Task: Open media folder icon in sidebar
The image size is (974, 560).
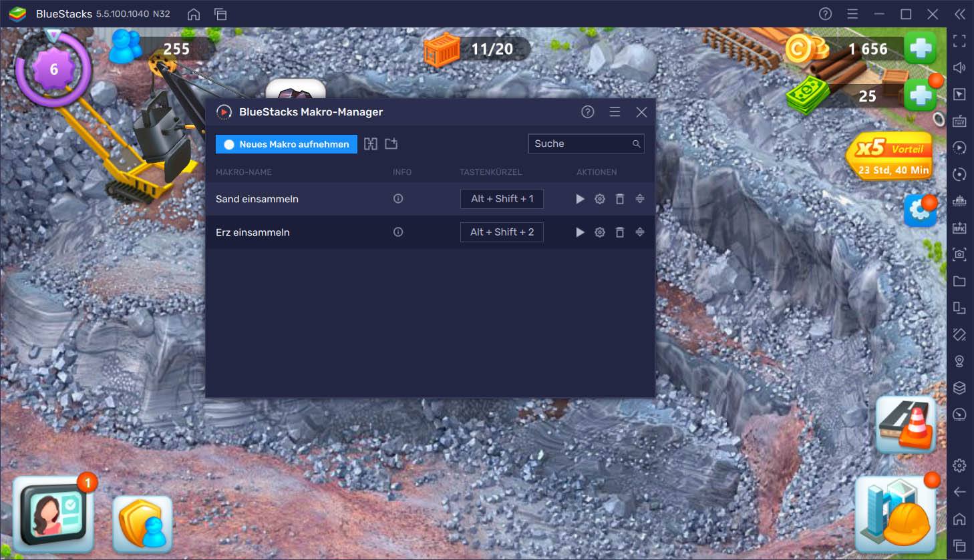Action: [x=959, y=281]
